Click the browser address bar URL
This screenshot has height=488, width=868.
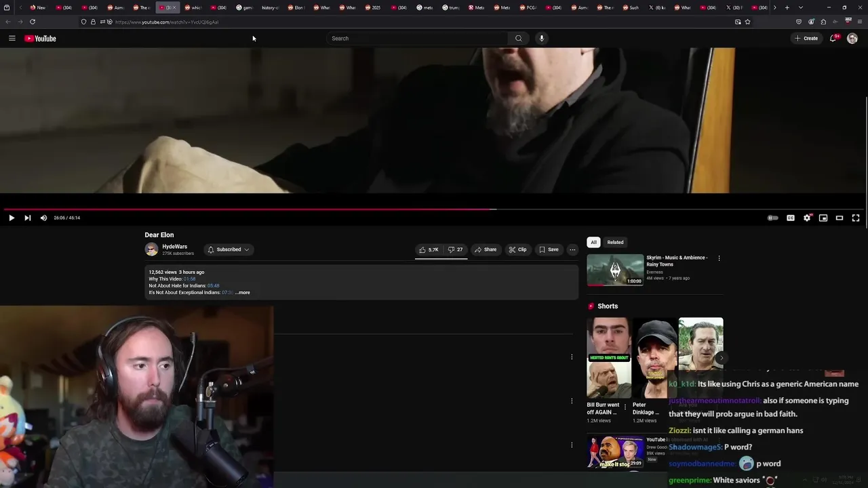point(167,22)
